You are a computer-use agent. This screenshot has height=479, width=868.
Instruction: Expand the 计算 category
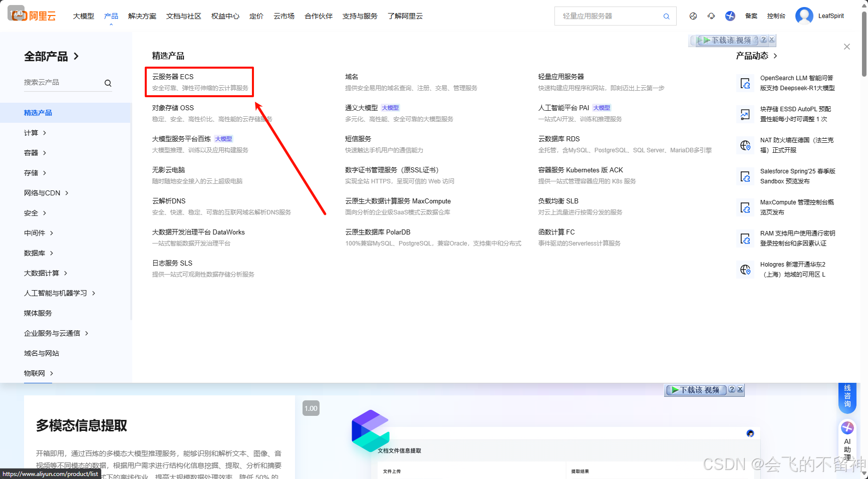35,133
